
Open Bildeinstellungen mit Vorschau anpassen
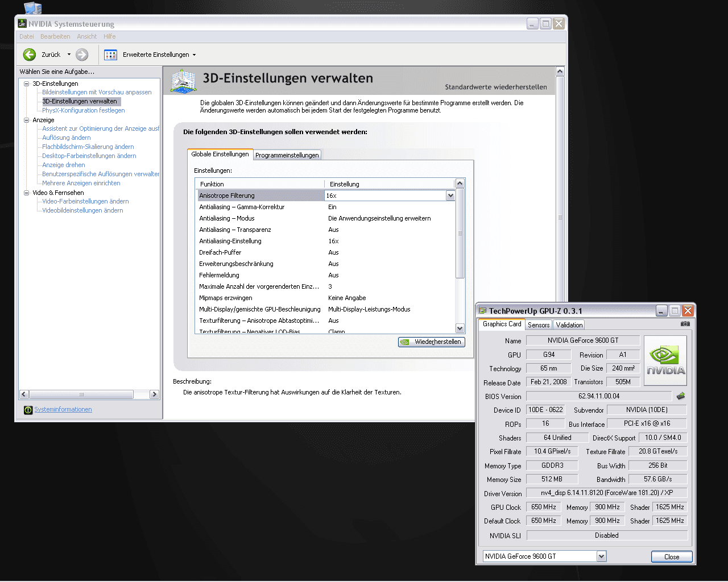click(97, 92)
